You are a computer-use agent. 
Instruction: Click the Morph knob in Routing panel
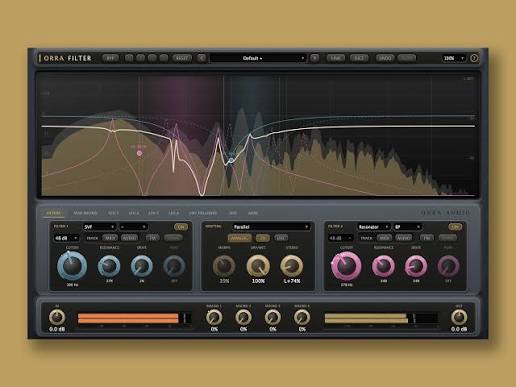224,266
